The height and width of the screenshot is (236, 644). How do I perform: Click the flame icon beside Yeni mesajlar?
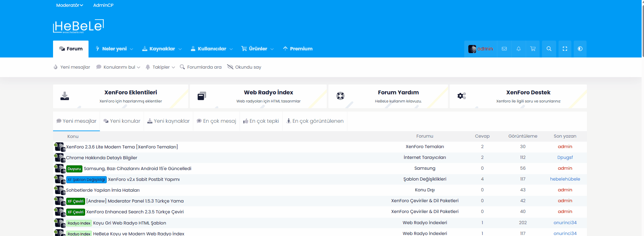(55, 67)
